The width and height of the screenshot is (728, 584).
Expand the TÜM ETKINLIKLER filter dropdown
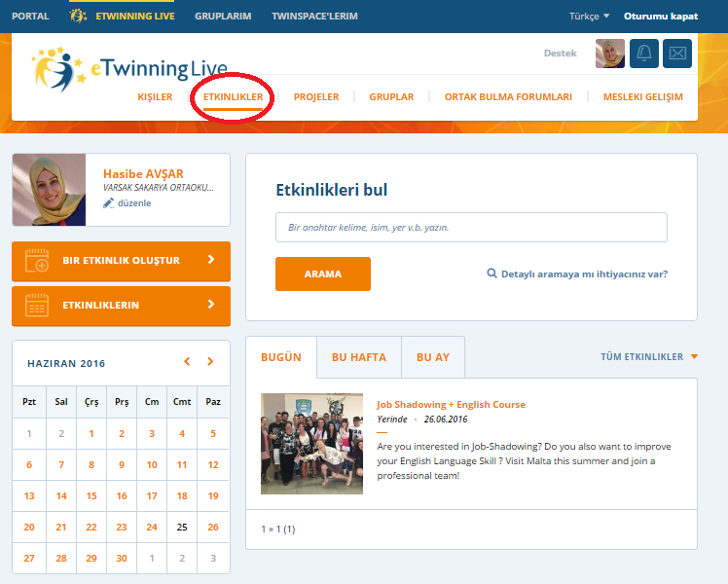648,356
